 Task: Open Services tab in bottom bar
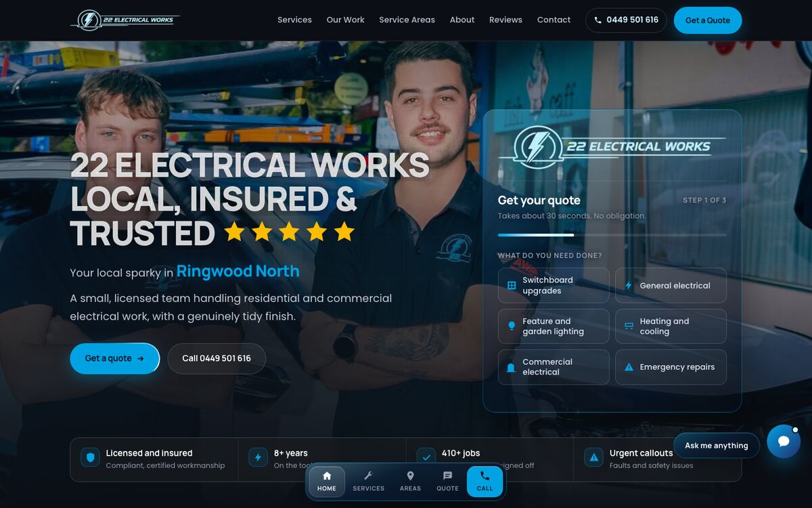pyautogui.click(x=368, y=482)
